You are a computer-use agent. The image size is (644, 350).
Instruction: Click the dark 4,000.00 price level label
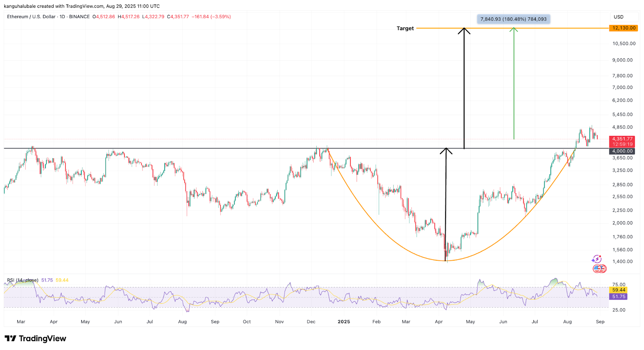(622, 151)
